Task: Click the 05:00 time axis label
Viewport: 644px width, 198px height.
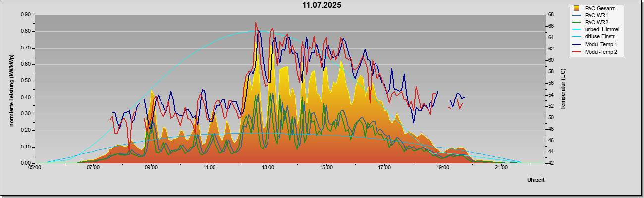Action: (34, 168)
